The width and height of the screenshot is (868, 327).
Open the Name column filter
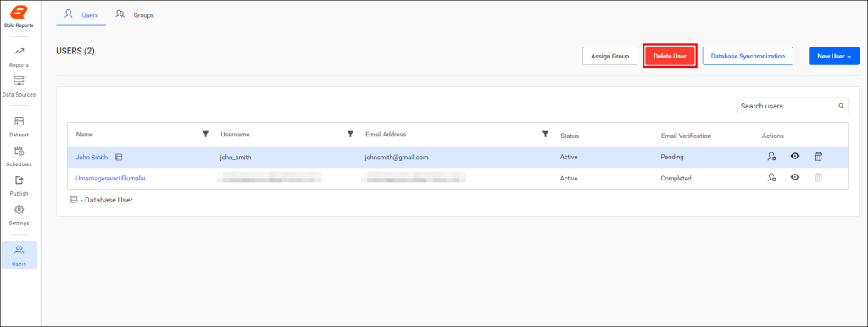205,135
